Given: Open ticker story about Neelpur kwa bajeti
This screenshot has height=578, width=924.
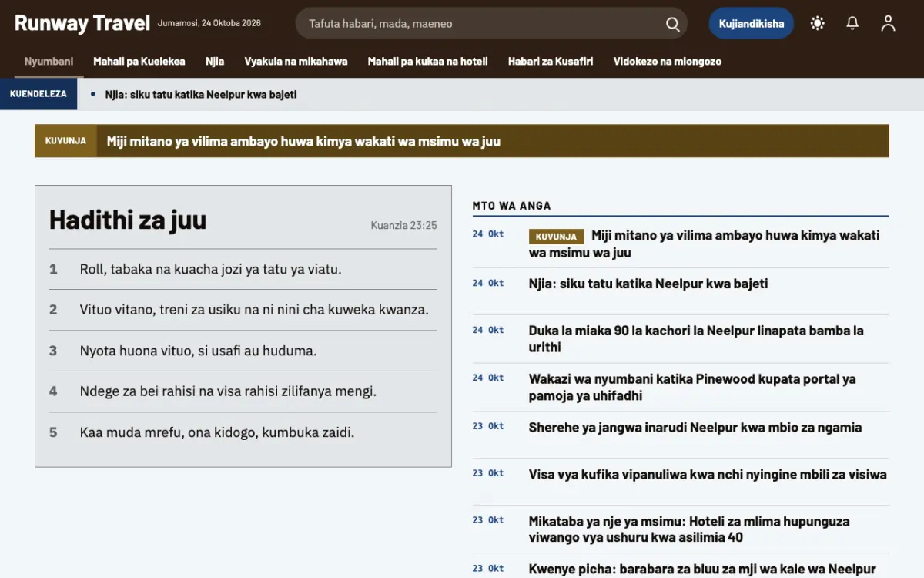Looking at the screenshot, I should [200, 95].
